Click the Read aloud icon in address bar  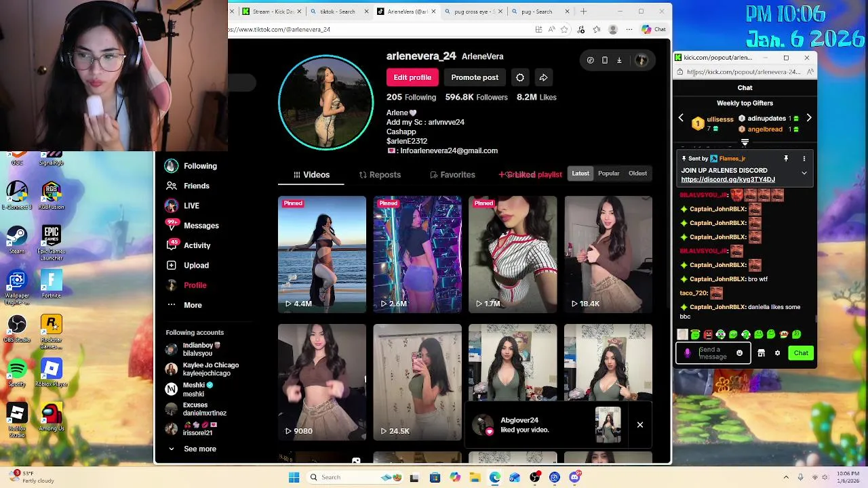tap(552, 29)
